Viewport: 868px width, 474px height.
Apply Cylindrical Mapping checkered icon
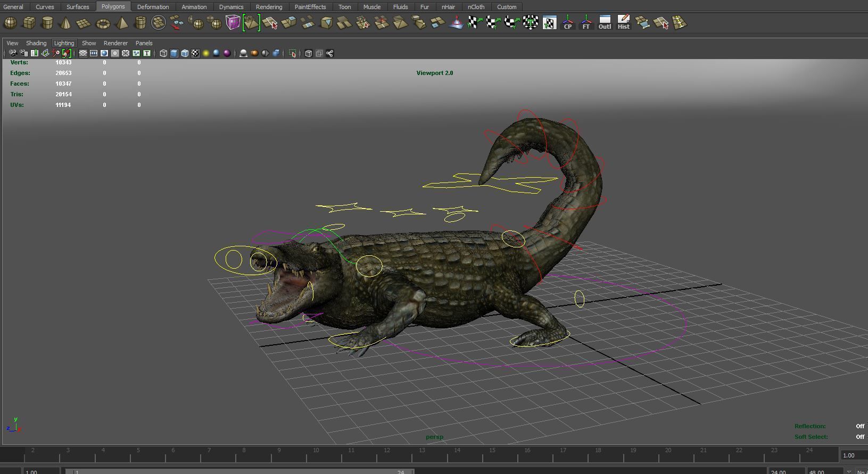(x=493, y=23)
